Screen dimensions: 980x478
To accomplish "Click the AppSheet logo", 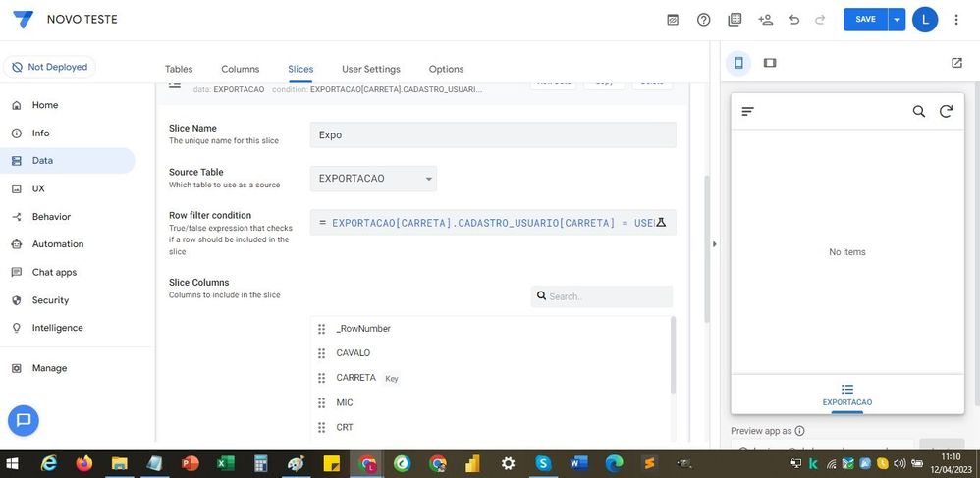I will click(x=24, y=19).
